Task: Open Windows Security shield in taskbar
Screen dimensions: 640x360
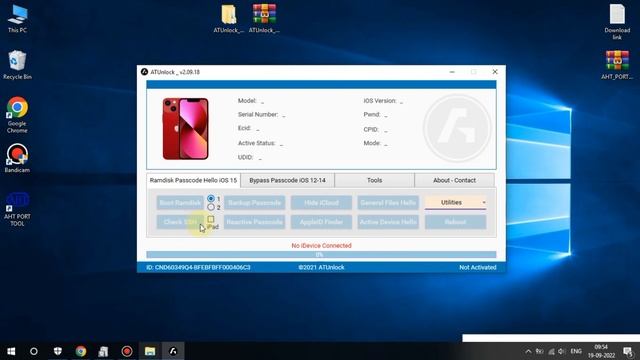Action: pos(58,351)
